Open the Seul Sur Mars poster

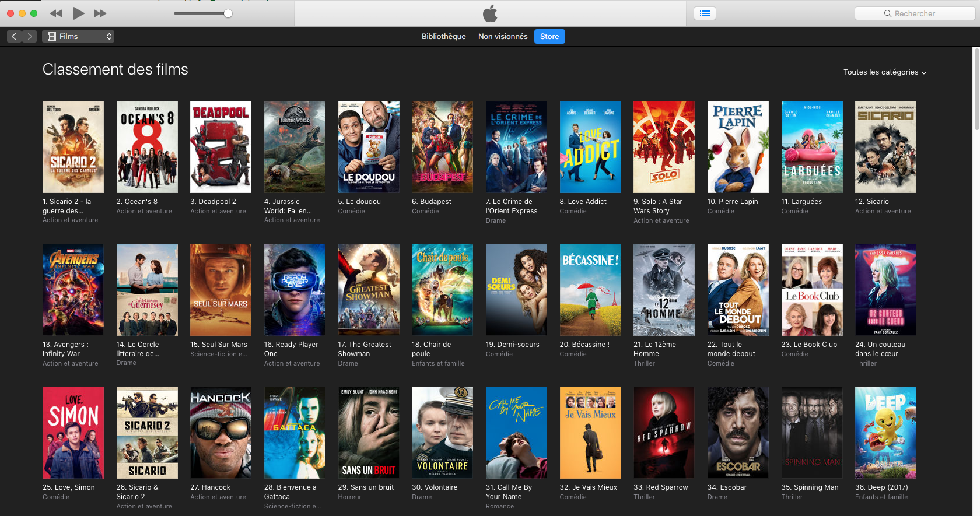tap(220, 290)
